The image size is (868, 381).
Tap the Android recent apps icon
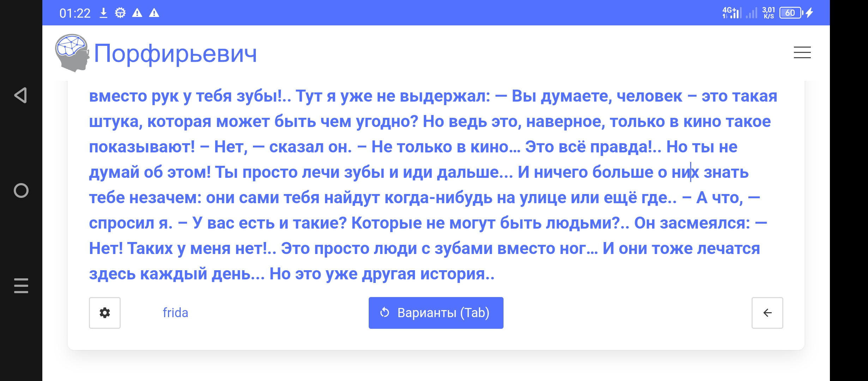click(x=21, y=286)
